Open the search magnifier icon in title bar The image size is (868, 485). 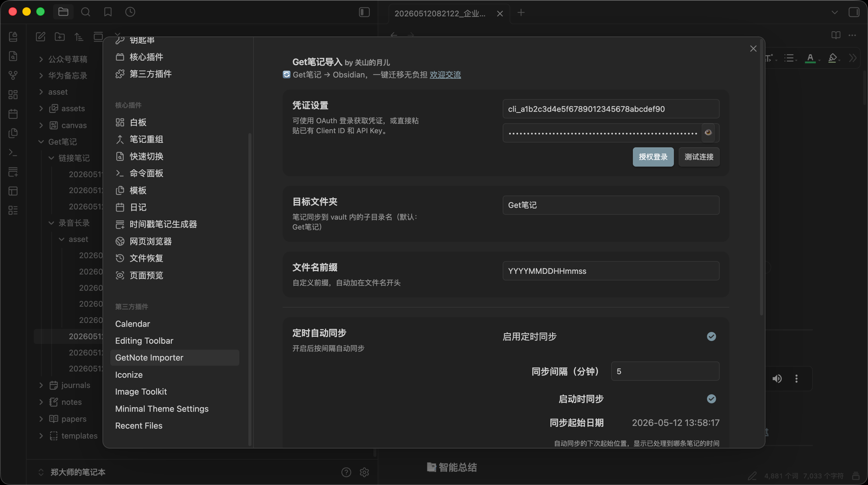(x=85, y=12)
